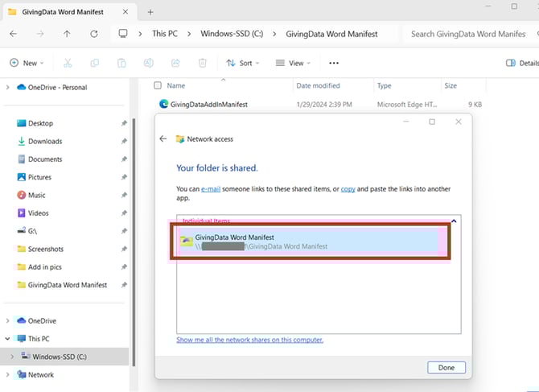Viewport: 539px width, 392px height.
Task: Open the See more ellipsis menu
Action: [x=334, y=63]
